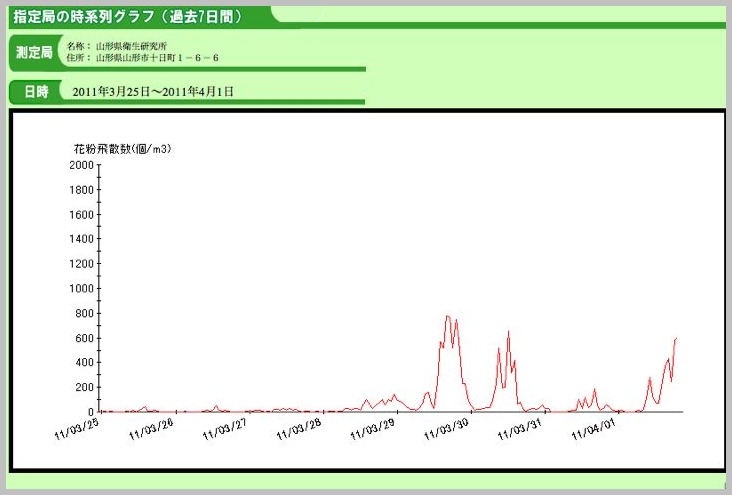
Task: Click the y-axis title 花粉飛散数(個/m3)
Action: click(x=123, y=149)
